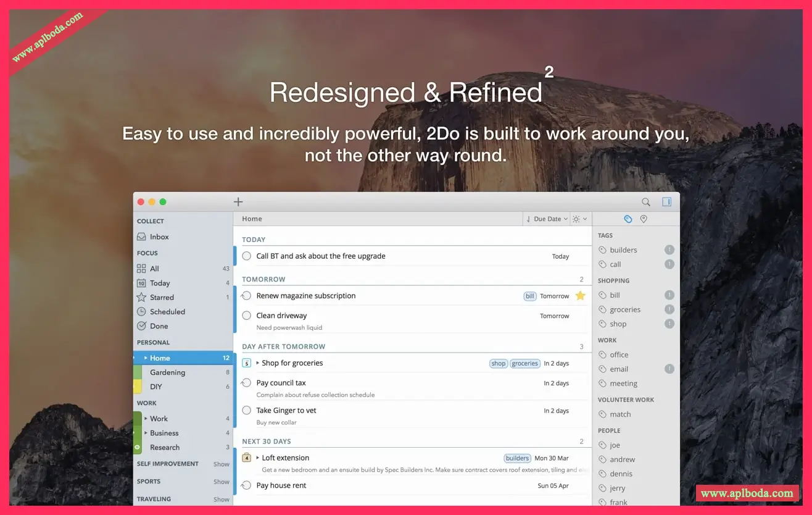
Task: Filter by the groceries tag
Action: (624, 309)
